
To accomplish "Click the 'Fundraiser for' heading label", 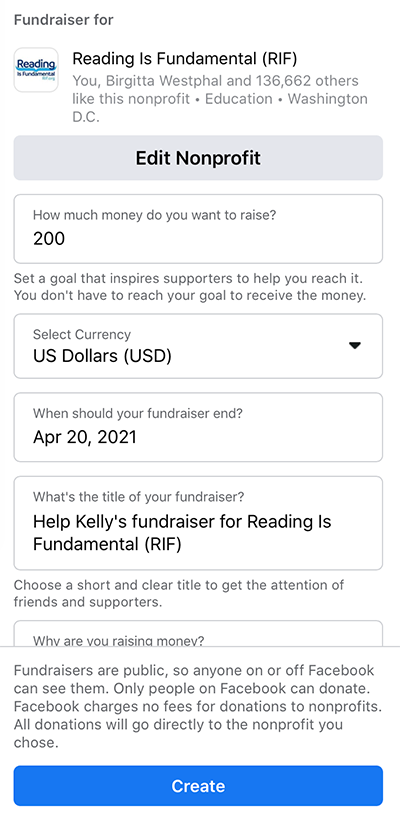I will tap(64, 20).
